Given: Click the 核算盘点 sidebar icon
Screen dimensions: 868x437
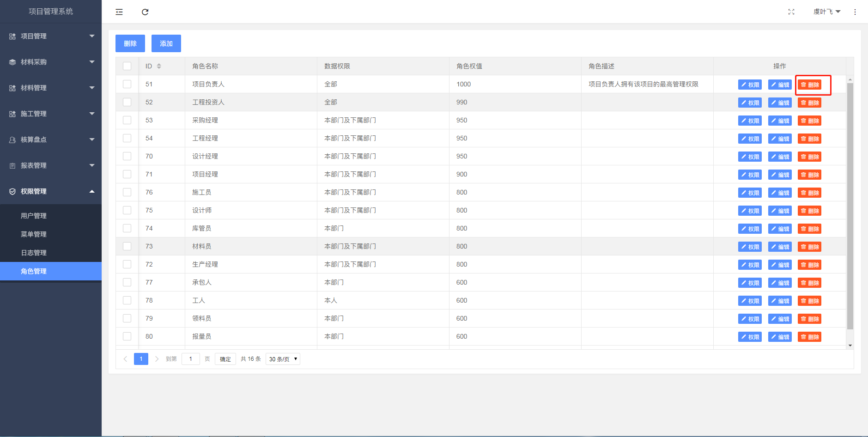Looking at the screenshot, I should tap(12, 140).
